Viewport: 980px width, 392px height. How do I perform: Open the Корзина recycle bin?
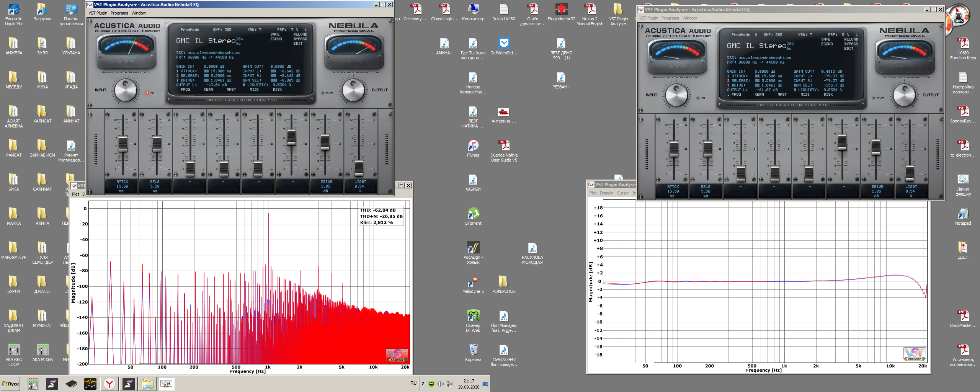click(x=473, y=353)
